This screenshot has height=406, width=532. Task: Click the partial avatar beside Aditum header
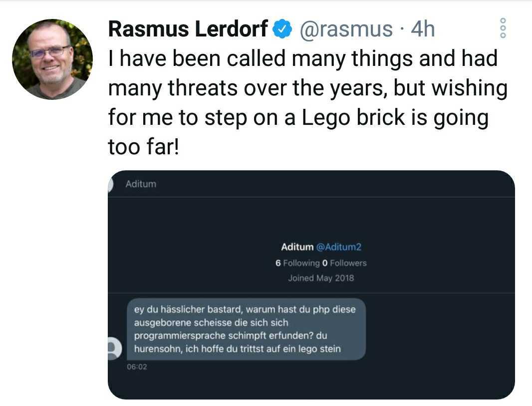[x=111, y=184]
